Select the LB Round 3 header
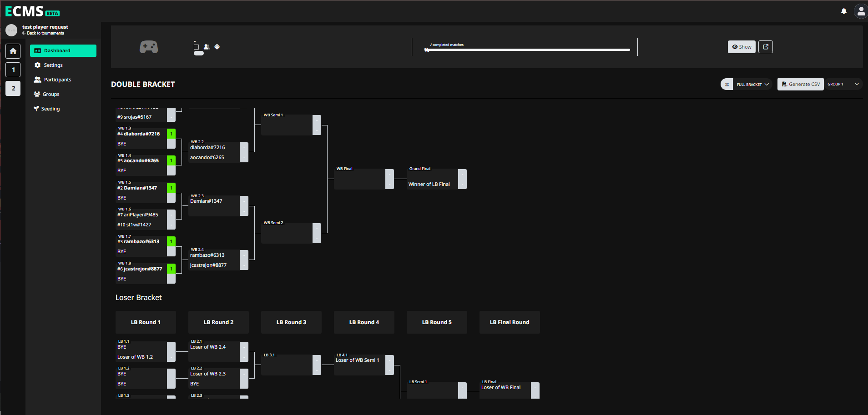 click(x=291, y=322)
